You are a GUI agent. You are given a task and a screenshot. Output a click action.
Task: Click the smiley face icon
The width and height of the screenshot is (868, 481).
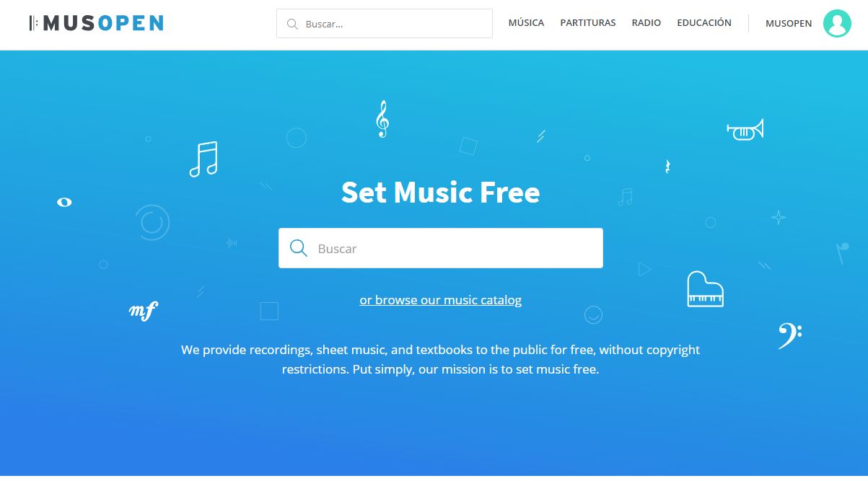(593, 314)
